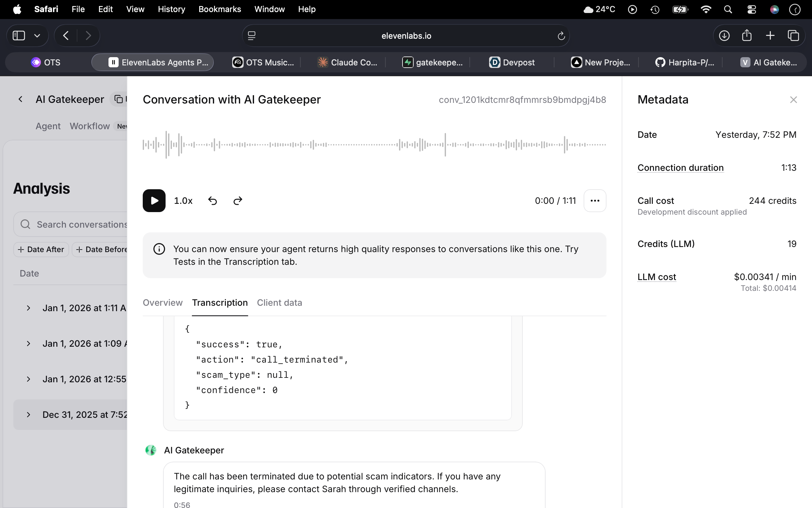This screenshot has width=812, height=508.
Task: Open the page reader menu icon in address bar
Action: 252,36
